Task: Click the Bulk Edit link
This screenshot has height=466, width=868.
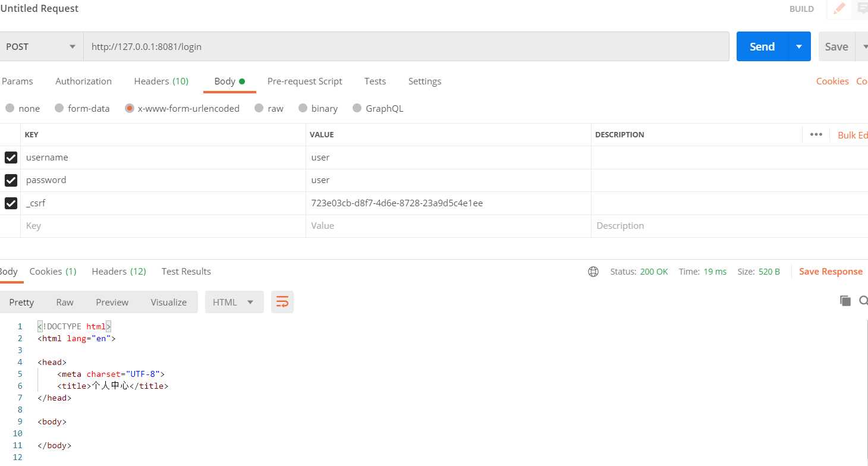Action: [x=853, y=135]
